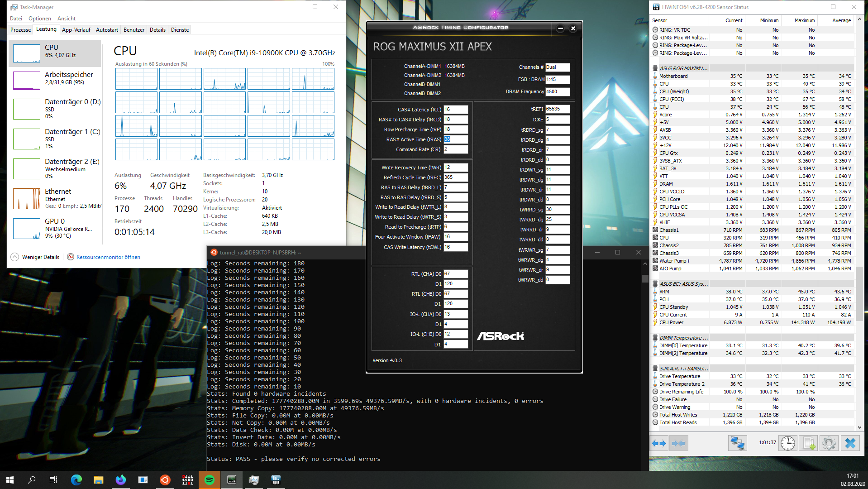868x489 pixels.
Task: Click the Ressourcenmonitor öffnen link
Action: click(108, 257)
